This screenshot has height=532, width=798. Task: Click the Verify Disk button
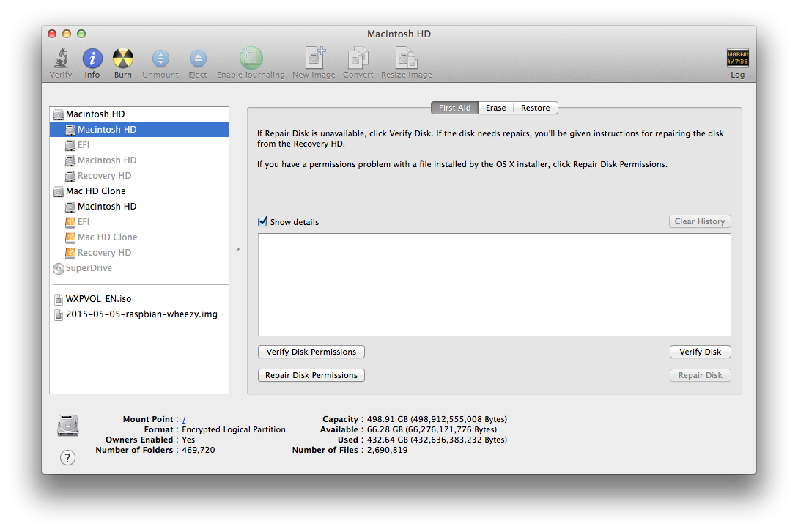click(701, 352)
